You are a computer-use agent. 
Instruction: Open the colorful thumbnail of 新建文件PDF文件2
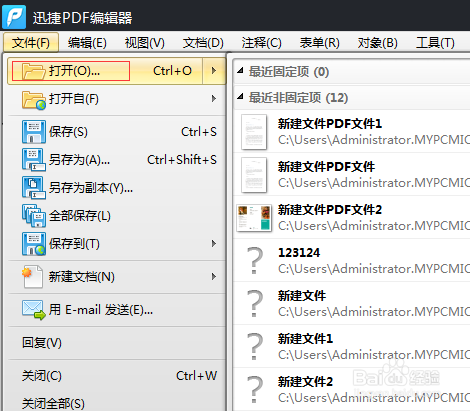pos(254,218)
